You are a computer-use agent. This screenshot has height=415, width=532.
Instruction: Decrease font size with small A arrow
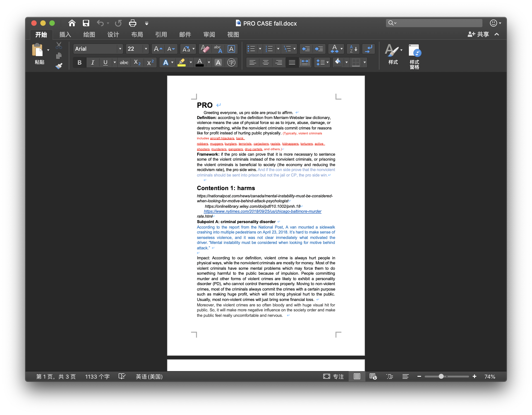point(171,49)
